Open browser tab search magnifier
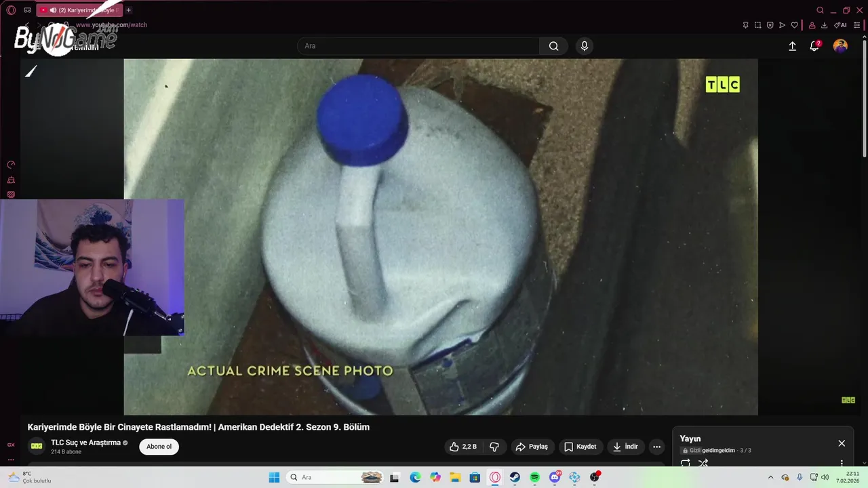868x488 pixels. point(820,10)
